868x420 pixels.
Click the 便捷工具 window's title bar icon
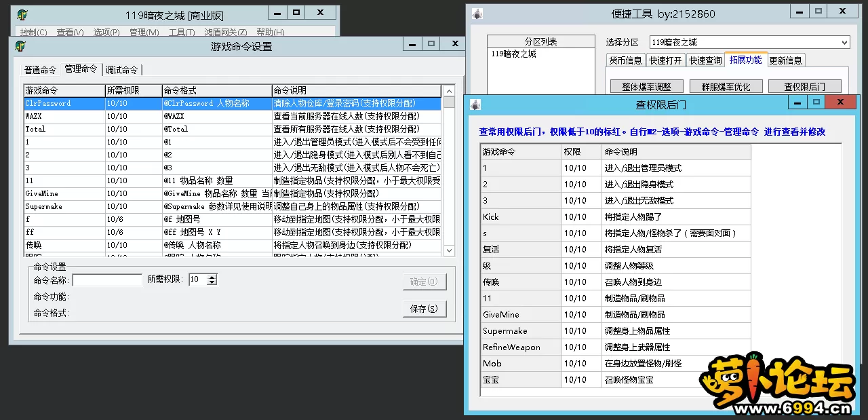(x=477, y=14)
